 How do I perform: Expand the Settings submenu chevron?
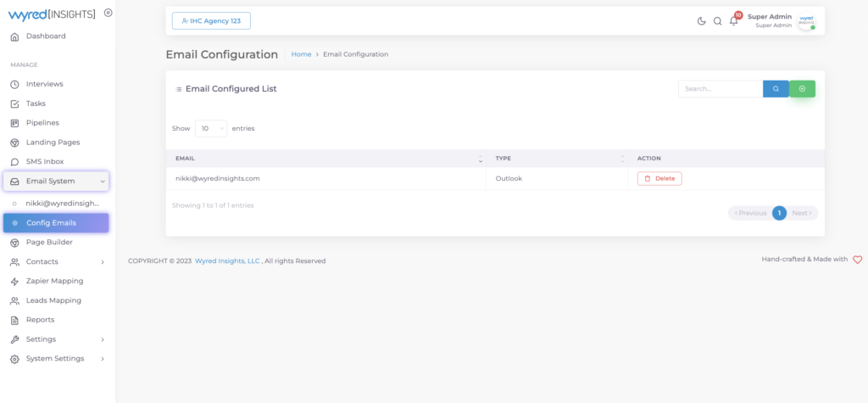(x=103, y=339)
